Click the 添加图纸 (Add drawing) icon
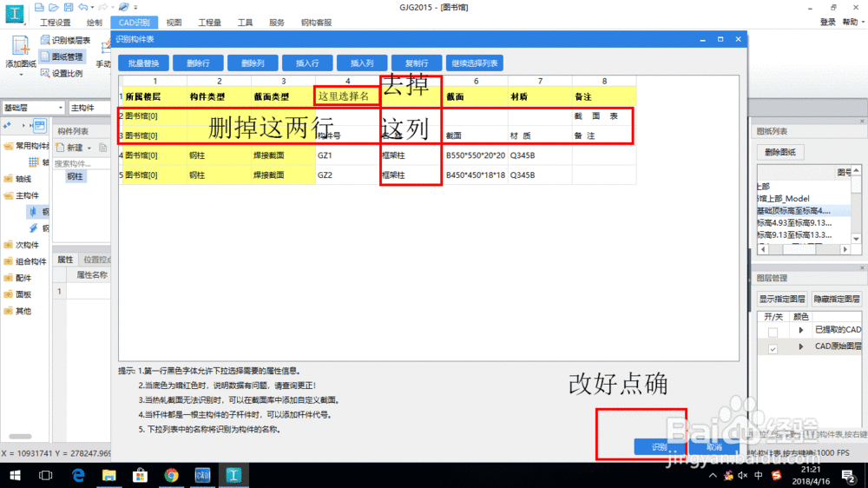868x488 pixels. click(x=18, y=49)
